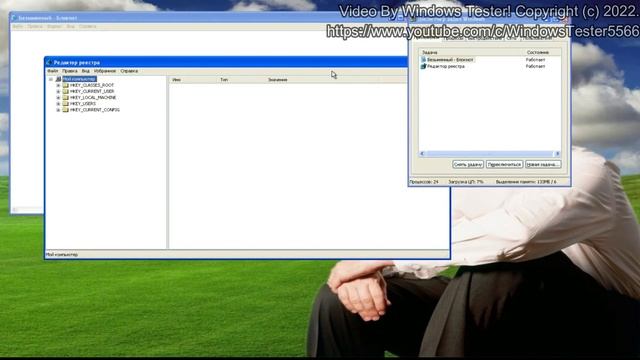Screen dimensions: 640x360
Task: Select the Безымянный - Блокнот task row
Action: point(490,60)
